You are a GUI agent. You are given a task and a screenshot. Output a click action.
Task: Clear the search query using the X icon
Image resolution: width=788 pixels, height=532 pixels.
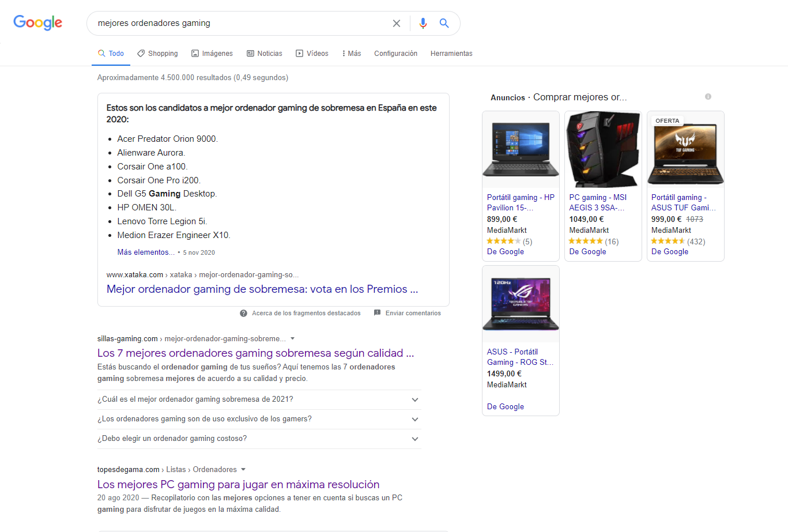click(x=396, y=23)
